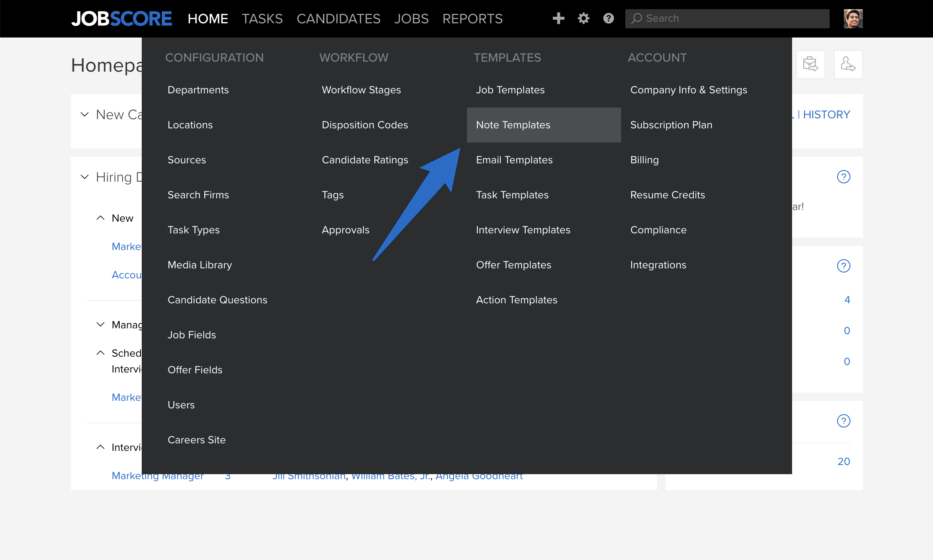
Task: Open the Account job link under New
Action: [127, 275]
